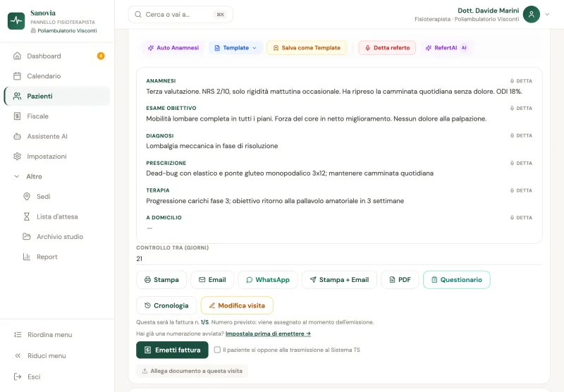Viewport: 564px width, 392px height.
Task: Click the Auto Anamnesi button
Action: click(x=173, y=48)
